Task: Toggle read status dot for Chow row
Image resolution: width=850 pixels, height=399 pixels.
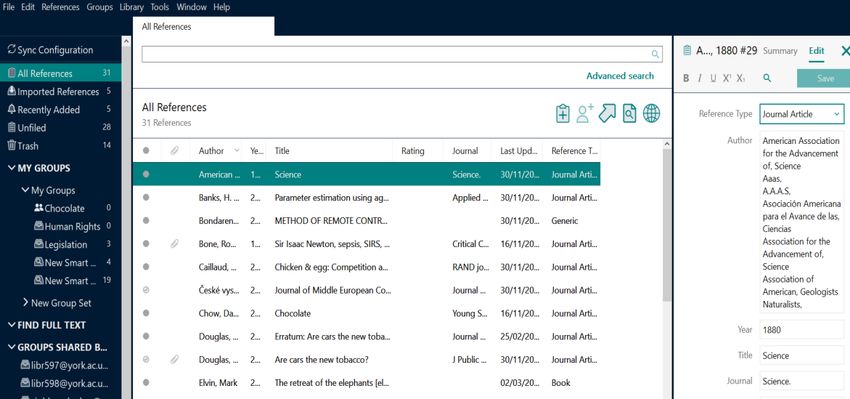Action: point(146,313)
